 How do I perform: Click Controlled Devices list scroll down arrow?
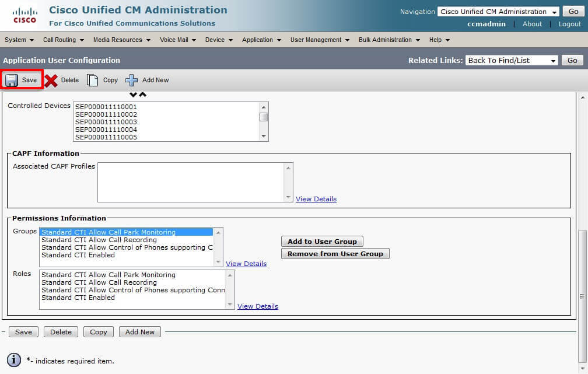click(264, 137)
